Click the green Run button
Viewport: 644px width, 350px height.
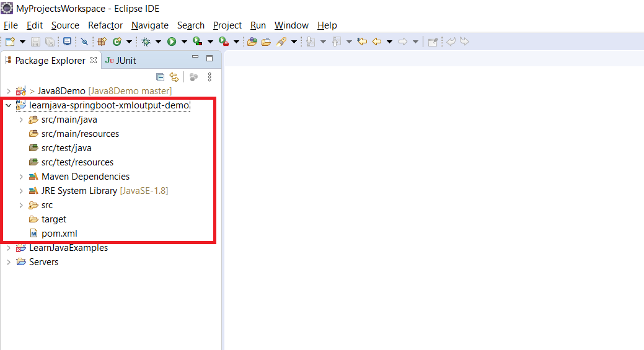click(x=171, y=42)
